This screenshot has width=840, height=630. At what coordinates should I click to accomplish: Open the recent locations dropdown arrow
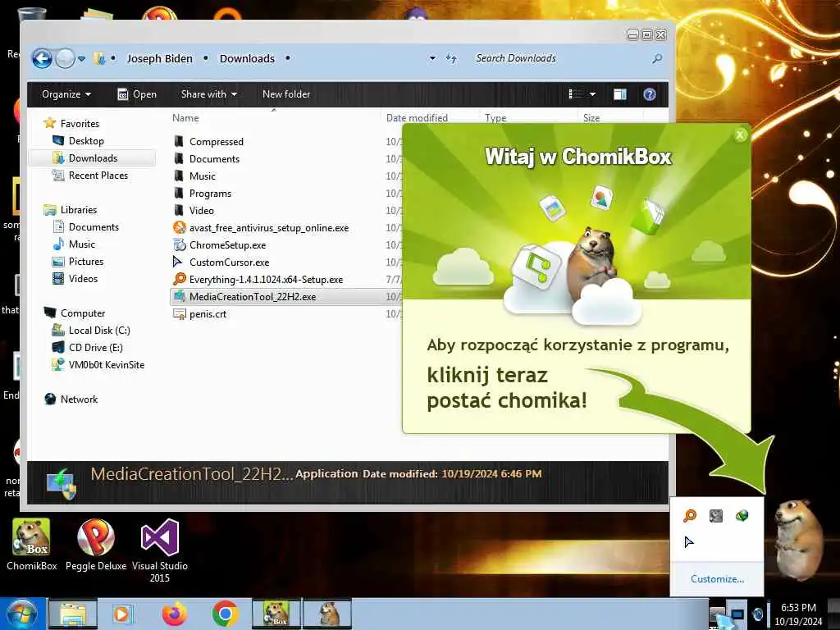[81, 59]
